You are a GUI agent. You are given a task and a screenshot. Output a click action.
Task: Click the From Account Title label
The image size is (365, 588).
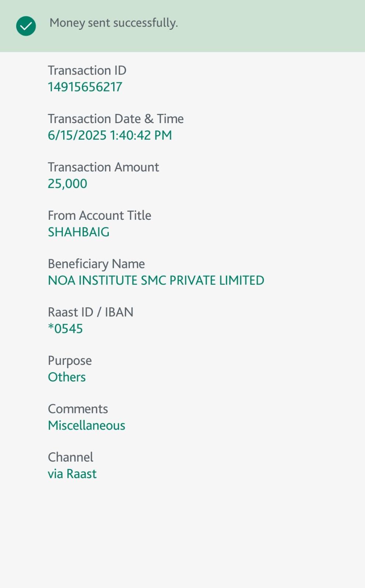[x=99, y=215]
